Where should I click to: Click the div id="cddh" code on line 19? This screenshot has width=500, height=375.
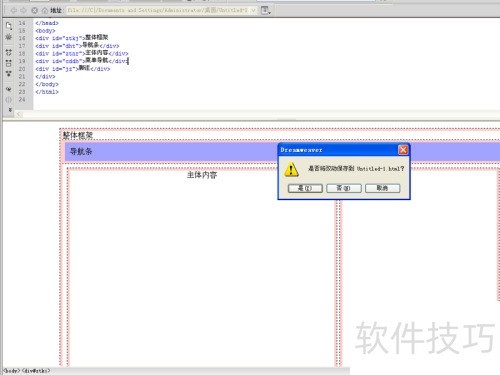click(x=82, y=61)
